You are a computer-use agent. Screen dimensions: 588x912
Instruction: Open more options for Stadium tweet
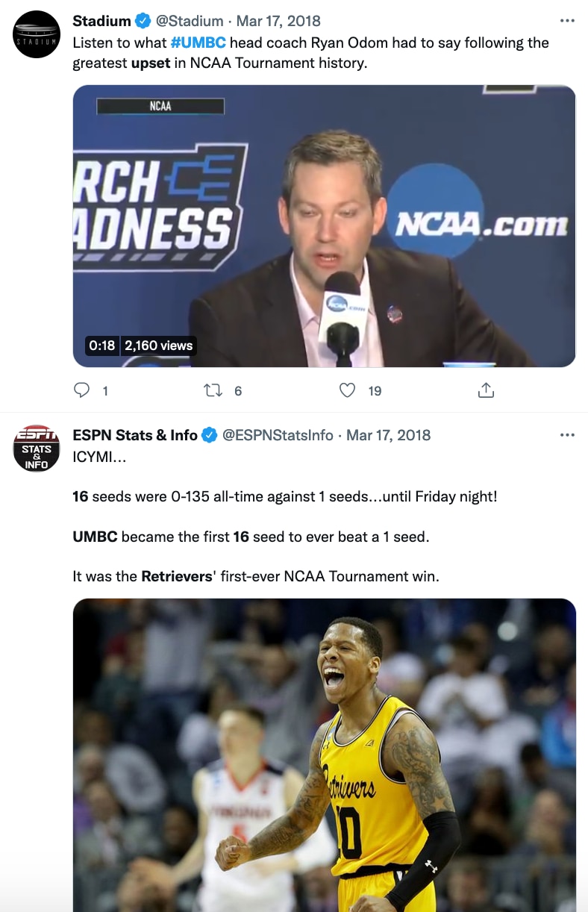click(x=567, y=21)
